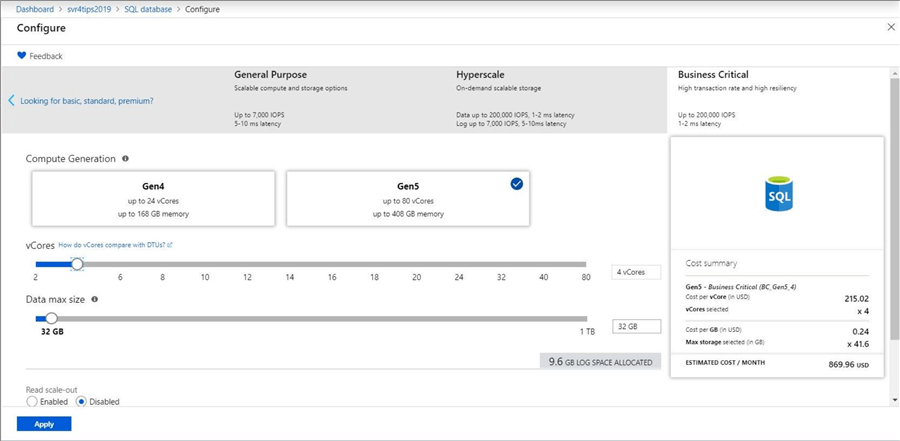
Task: Click the blue checkmark on Gen5 card
Action: pyautogui.click(x=516, y=184)
